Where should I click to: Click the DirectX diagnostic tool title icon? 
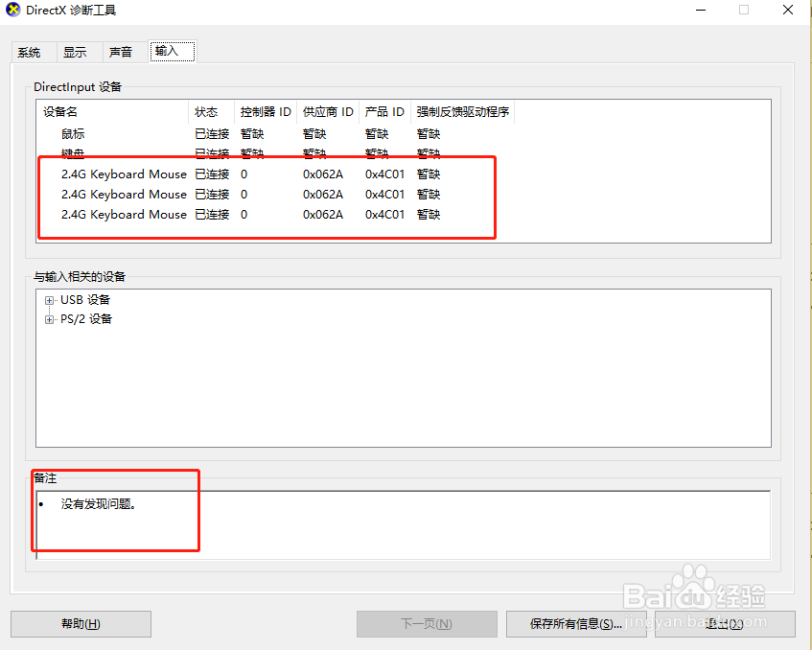coord(13,10)
